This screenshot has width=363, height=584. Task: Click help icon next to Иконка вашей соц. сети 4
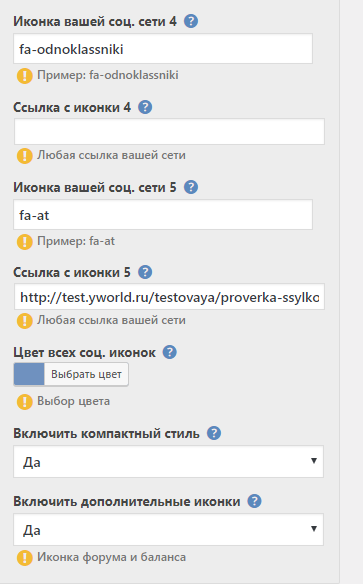pos(191,21)
